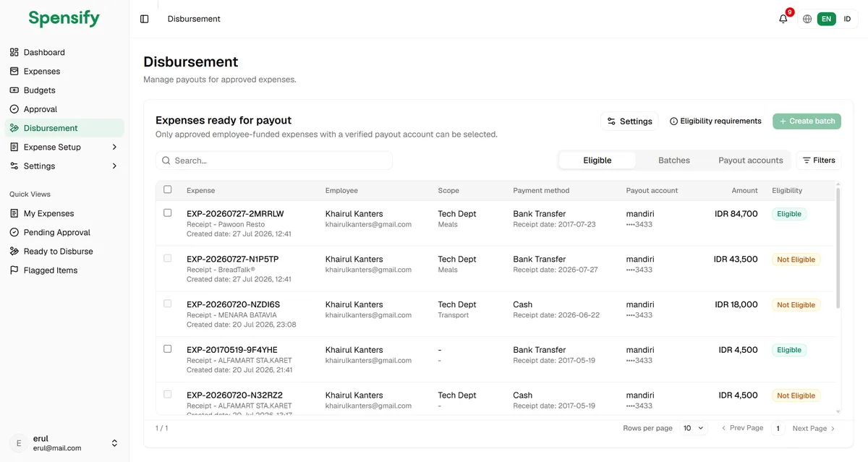Switch to the Eligible tab
The height and width of the screenshot is (462, 868).
597,161
